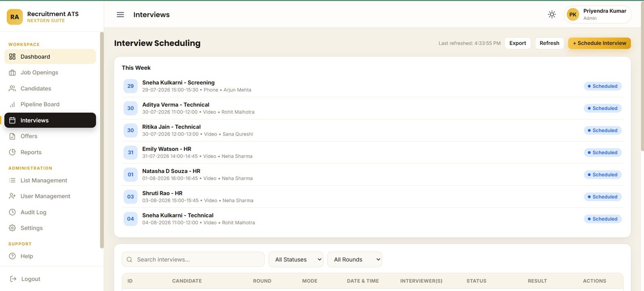Click the Audit Log clock icon
Image resolution: width=644 pixels, height=291 pixels.
click(12, 212)
